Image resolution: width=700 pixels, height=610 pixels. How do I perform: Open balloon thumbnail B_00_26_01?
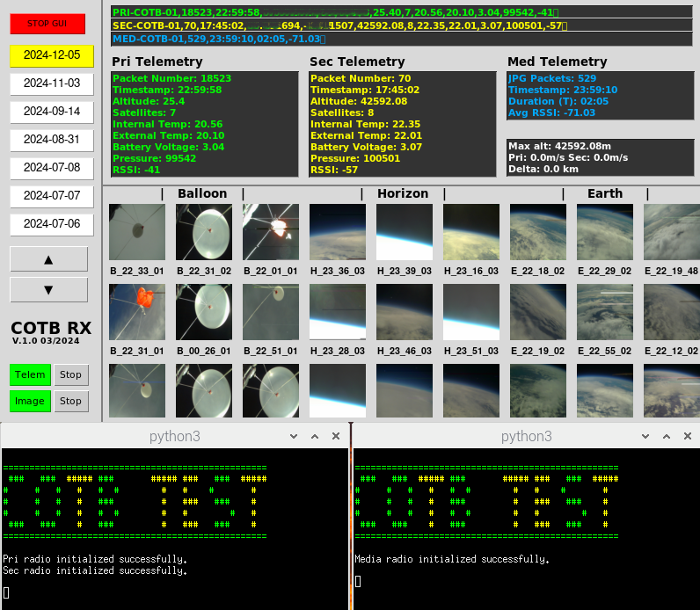click(x=204, y=312)
